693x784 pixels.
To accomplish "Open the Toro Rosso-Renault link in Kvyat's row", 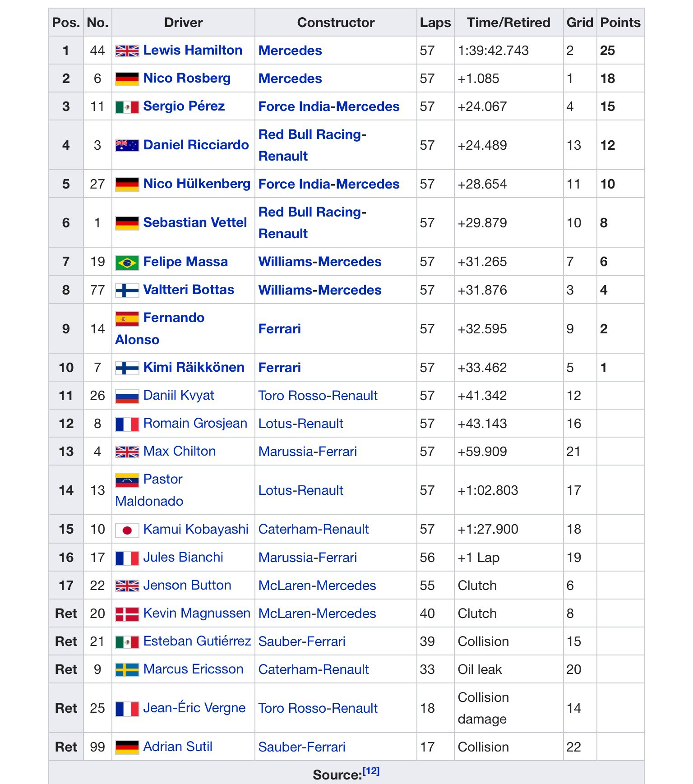I will tap(318, 396).
